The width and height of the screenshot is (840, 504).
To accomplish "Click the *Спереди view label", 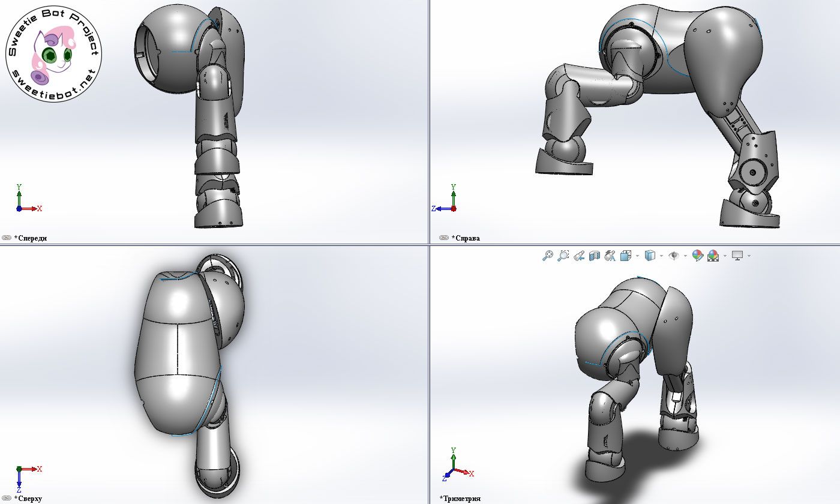I will pos(31,238).
